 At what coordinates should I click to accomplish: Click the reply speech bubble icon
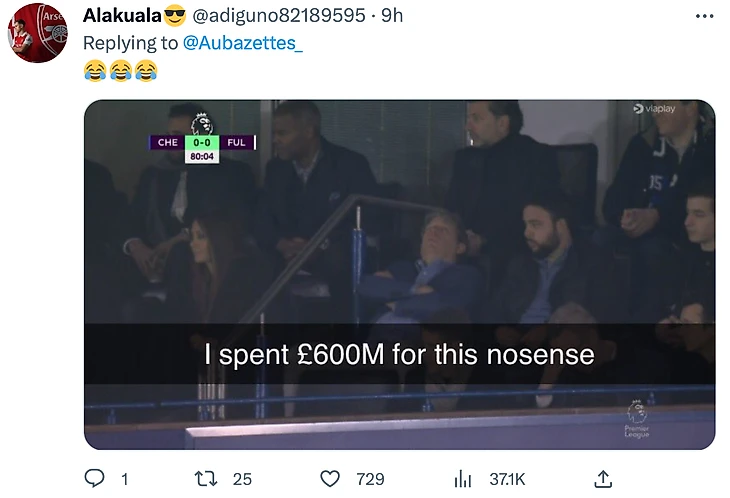tap(94, 479)
